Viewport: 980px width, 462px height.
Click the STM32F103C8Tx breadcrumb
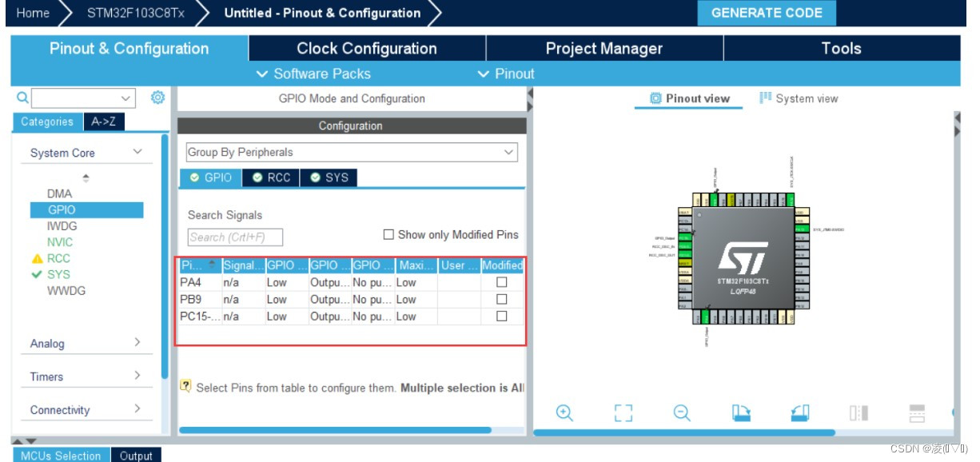134,13
